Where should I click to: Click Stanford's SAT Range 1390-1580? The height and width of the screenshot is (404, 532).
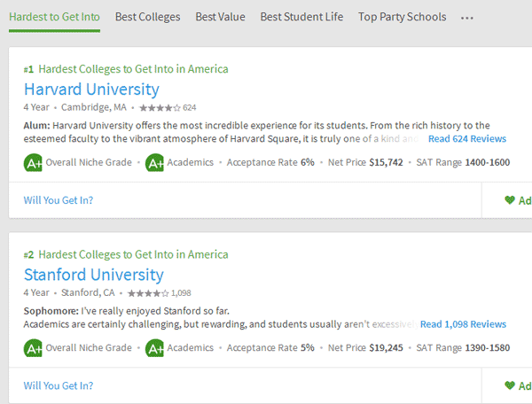point(463,347)
